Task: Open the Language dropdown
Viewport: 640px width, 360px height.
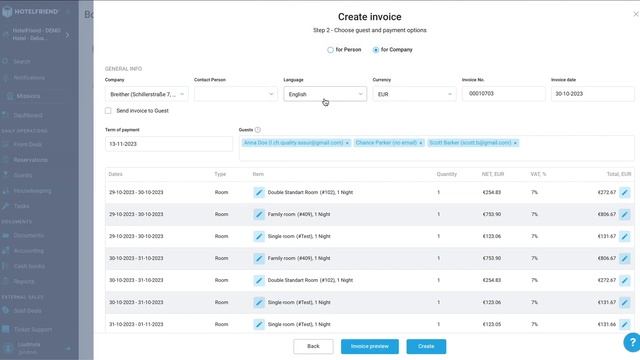Action: (x=325, y=94)
